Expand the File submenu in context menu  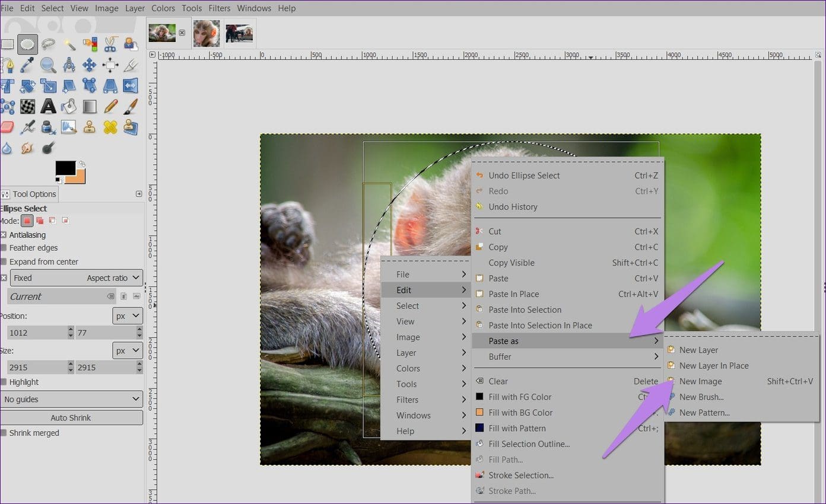pyautogui.click(x=426, y=274)
